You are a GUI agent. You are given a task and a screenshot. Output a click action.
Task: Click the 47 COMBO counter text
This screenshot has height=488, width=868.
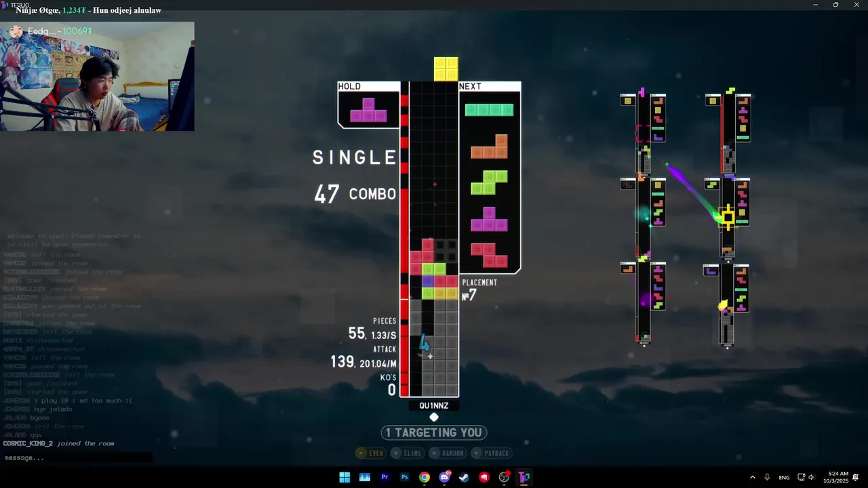355,194
